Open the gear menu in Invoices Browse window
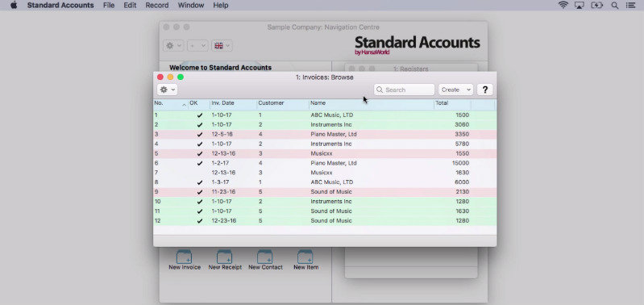The image size is (644, 305). [x=167, y=90]
